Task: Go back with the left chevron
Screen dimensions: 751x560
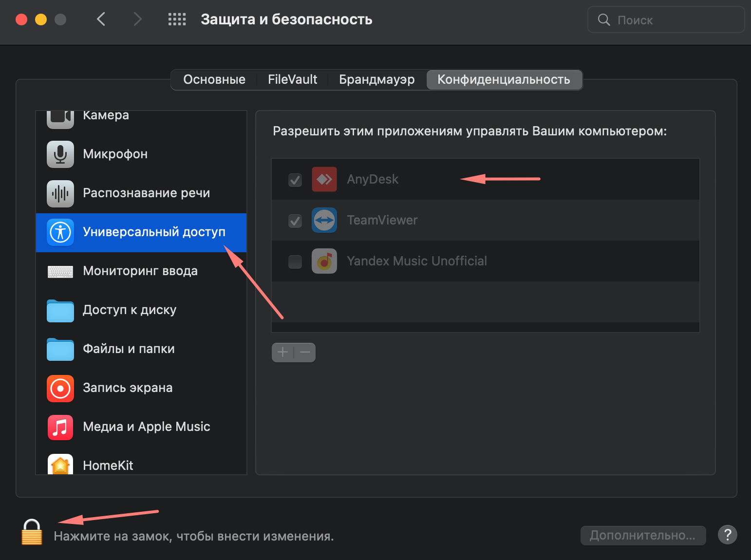Action: (x=101, y=19)
